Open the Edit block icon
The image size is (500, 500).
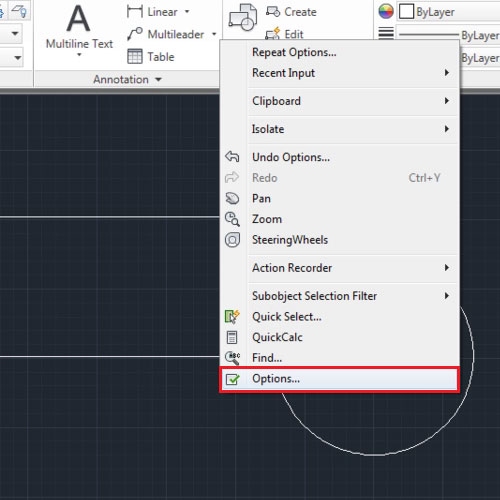tap(273, 33)
